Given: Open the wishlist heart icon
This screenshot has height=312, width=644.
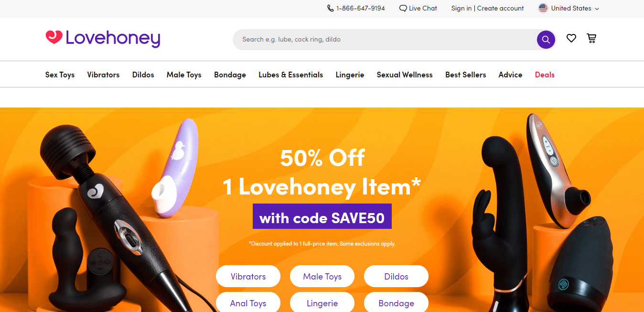Looking at the screenshot, I should [571, 38].
